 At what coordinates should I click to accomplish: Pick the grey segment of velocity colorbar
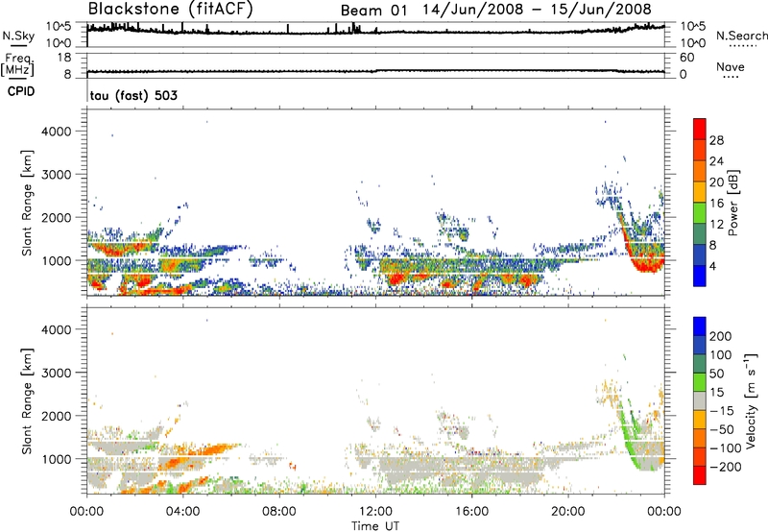pyautogui.click(x=700, y=401)
